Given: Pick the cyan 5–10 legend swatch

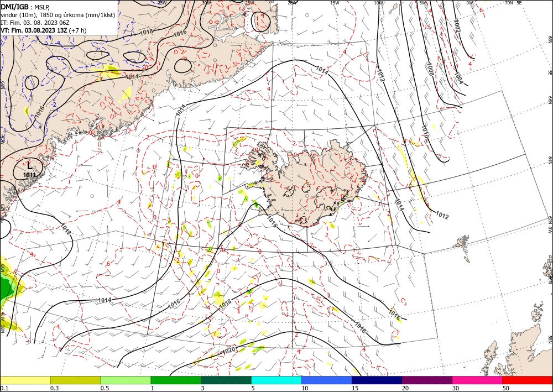Looking at the screenshot, I should 276,380.
